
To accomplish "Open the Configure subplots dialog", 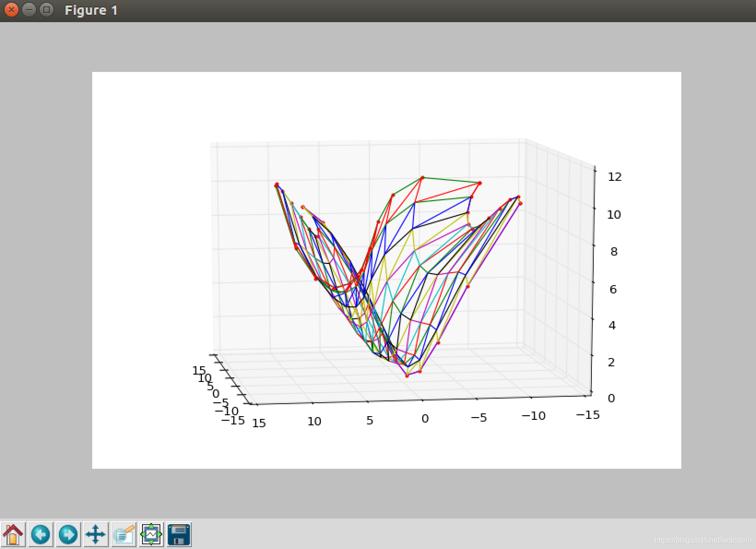I will coord(151,535).
